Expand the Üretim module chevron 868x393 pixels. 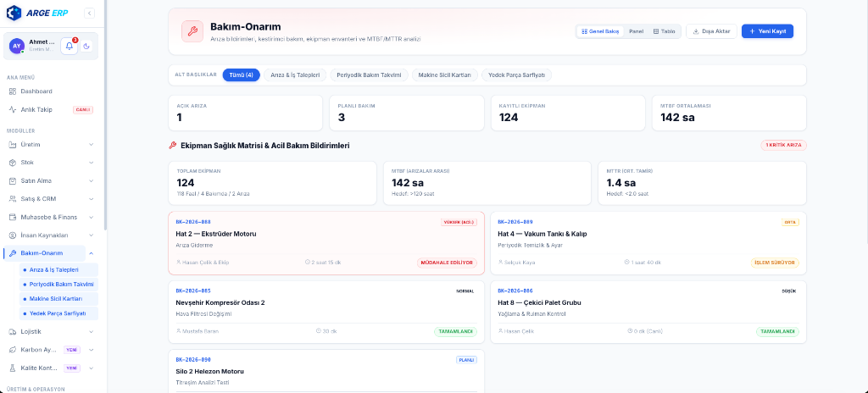click(92, 145)
